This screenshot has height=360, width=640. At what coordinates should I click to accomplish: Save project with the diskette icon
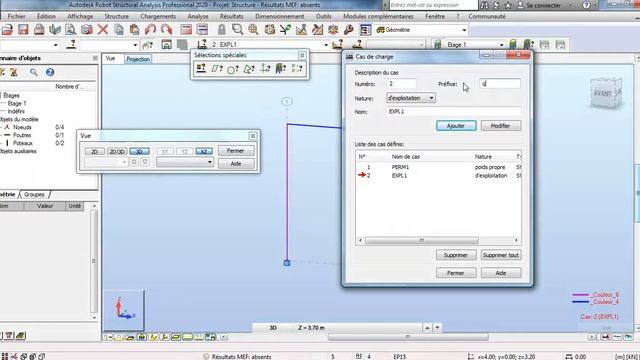[x=23, y=30]
